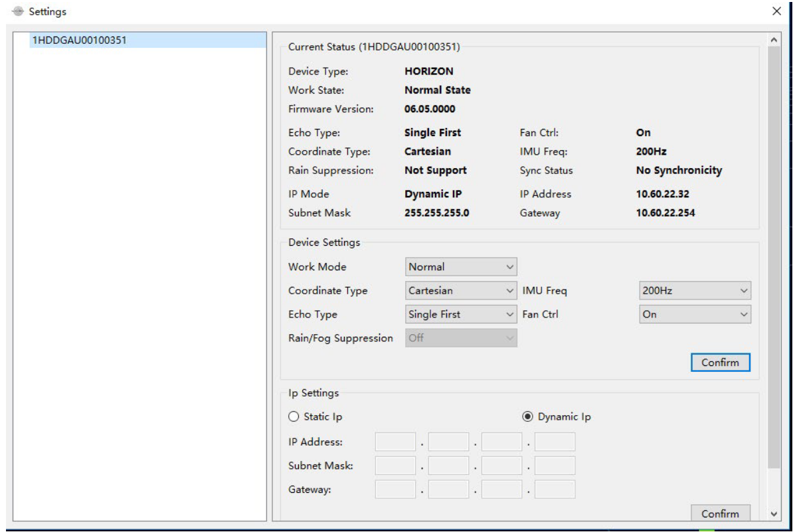Open the Work Mode dropdown

[x=460, y=267]
